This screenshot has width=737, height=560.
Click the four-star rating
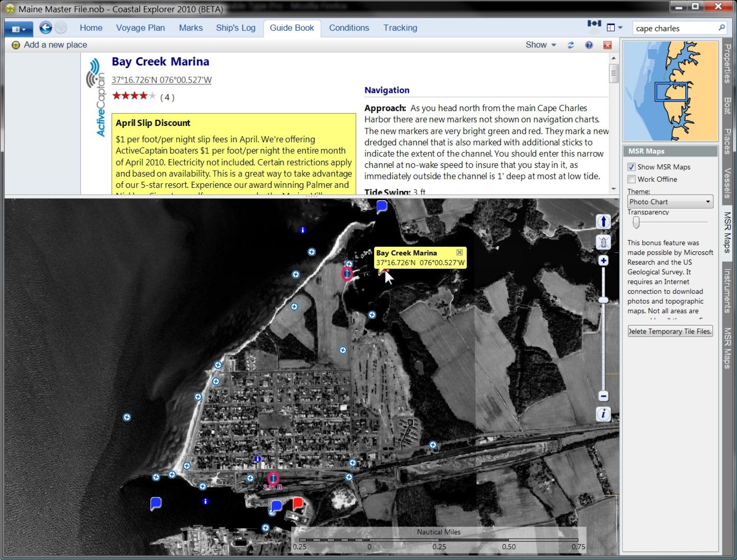134,96
